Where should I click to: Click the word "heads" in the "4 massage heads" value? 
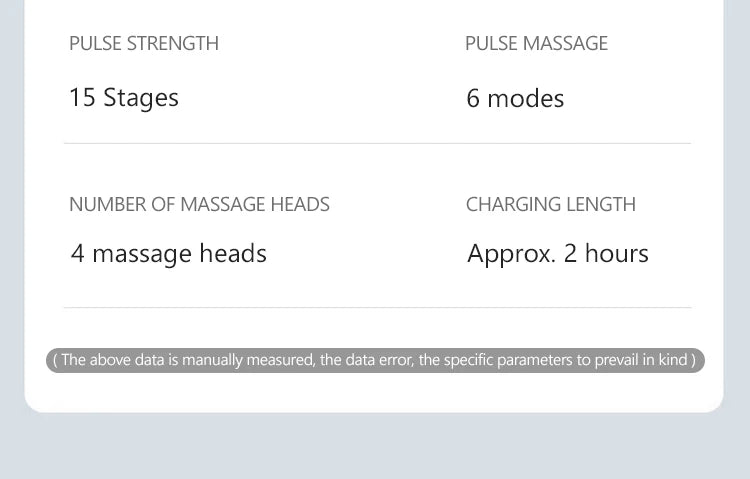coord(233,253)
